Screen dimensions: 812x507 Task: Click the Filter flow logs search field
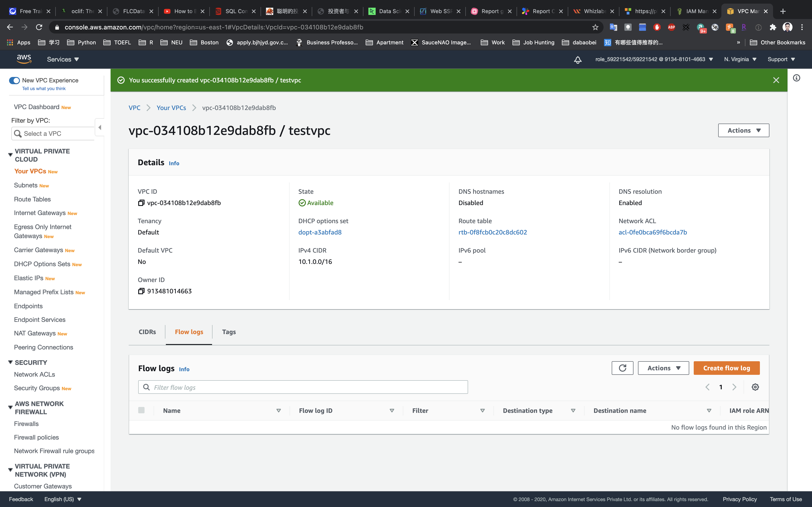(x=303, y=387)
